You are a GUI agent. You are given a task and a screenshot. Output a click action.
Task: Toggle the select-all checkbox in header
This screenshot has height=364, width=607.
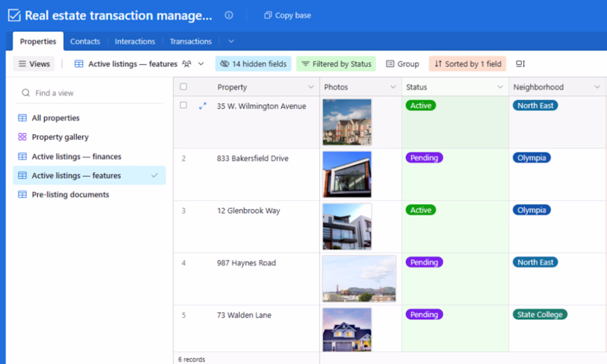pyautogui.click(x=184, y=87)
